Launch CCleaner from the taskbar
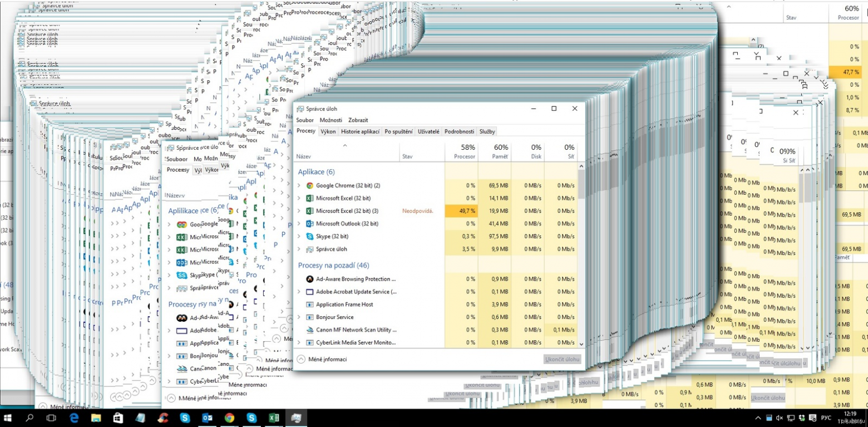Image resolution: width=868 pixels, height=427 pixels. [162, 418]
